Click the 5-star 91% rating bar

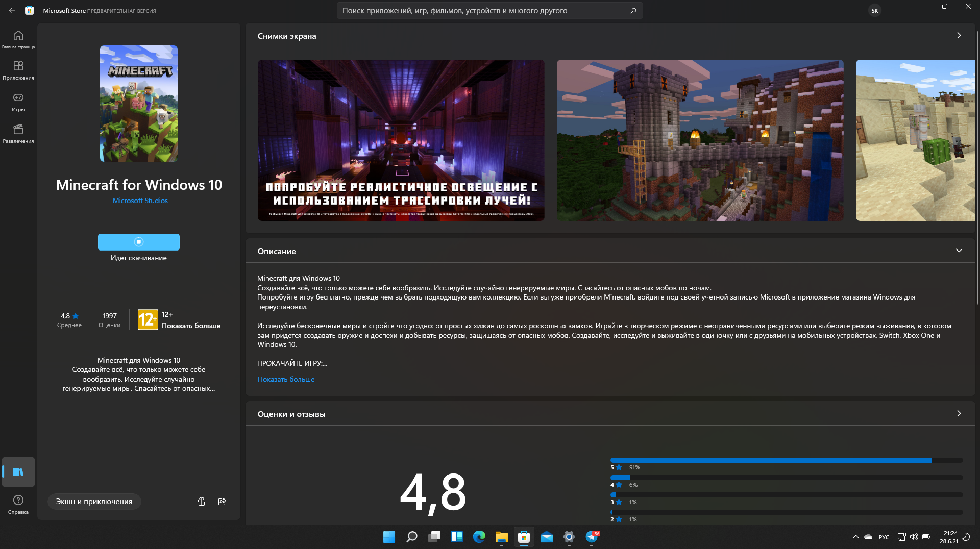(x=786, y=460)
